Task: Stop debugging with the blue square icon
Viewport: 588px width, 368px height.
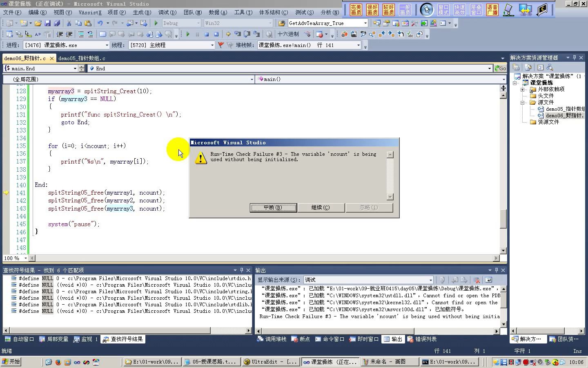Action: point(207,34)
